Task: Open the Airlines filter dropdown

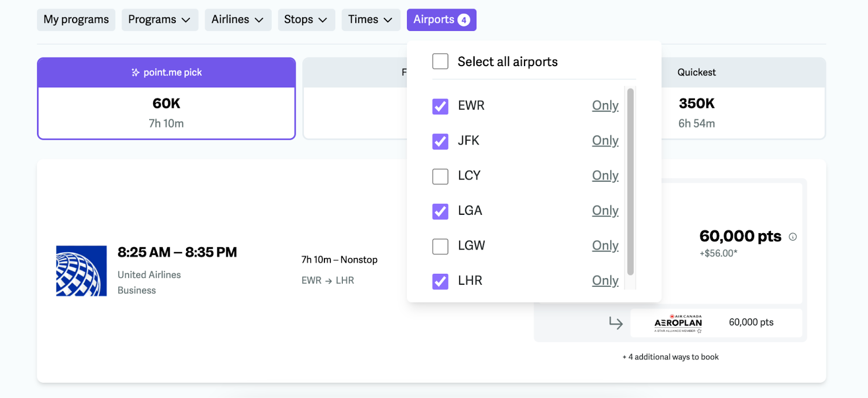Action: tap(238, 20)
